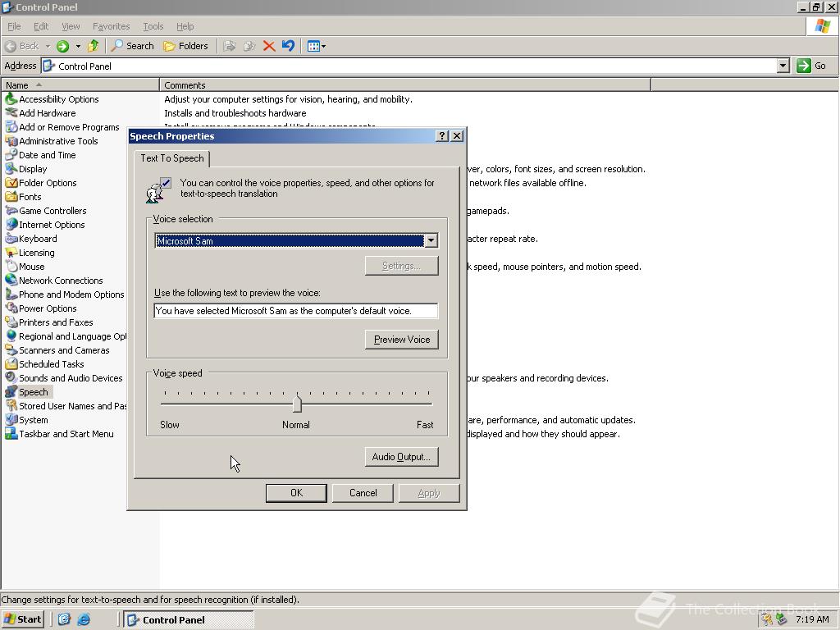Open the Licensing icon
840x630 pixels.
(11, 253)
